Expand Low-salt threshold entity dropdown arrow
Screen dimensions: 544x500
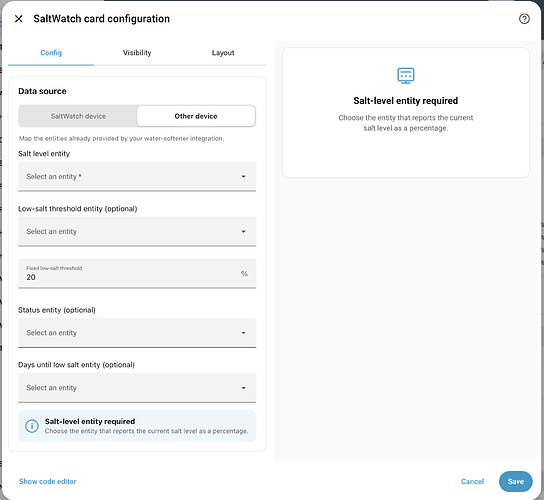tap(244, 231)
